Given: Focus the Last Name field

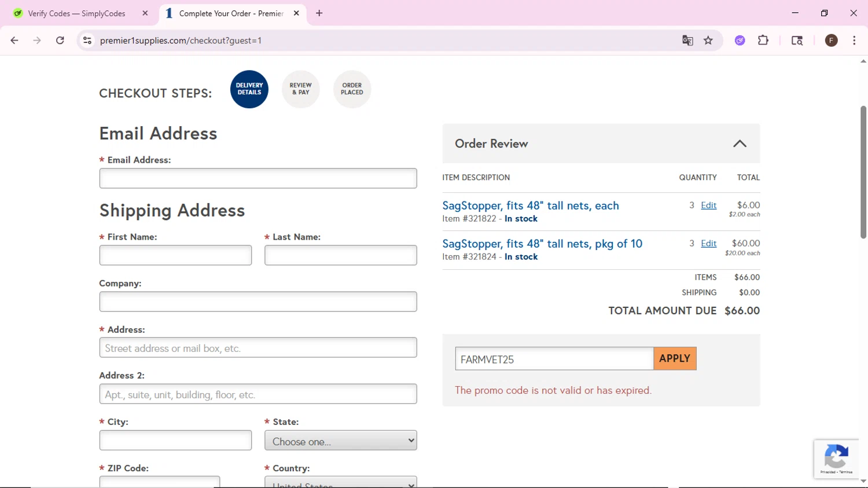Looking at the screenshot, I should point(341,255).
